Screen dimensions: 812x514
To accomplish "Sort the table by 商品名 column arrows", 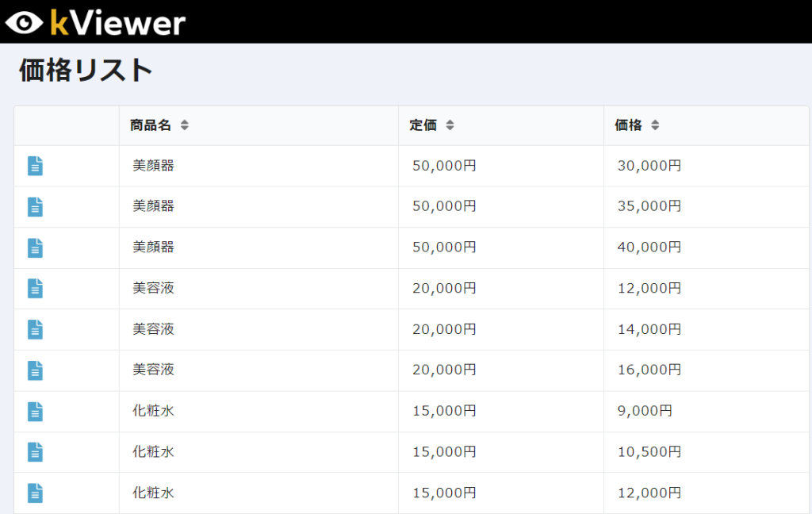I will 184,125.
